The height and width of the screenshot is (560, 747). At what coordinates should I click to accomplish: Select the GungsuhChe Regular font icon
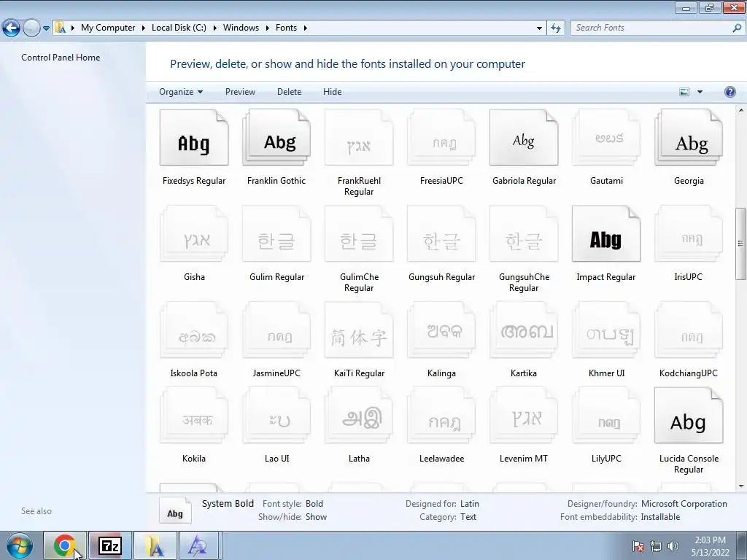pyautogui.click(x=524, y=234)
